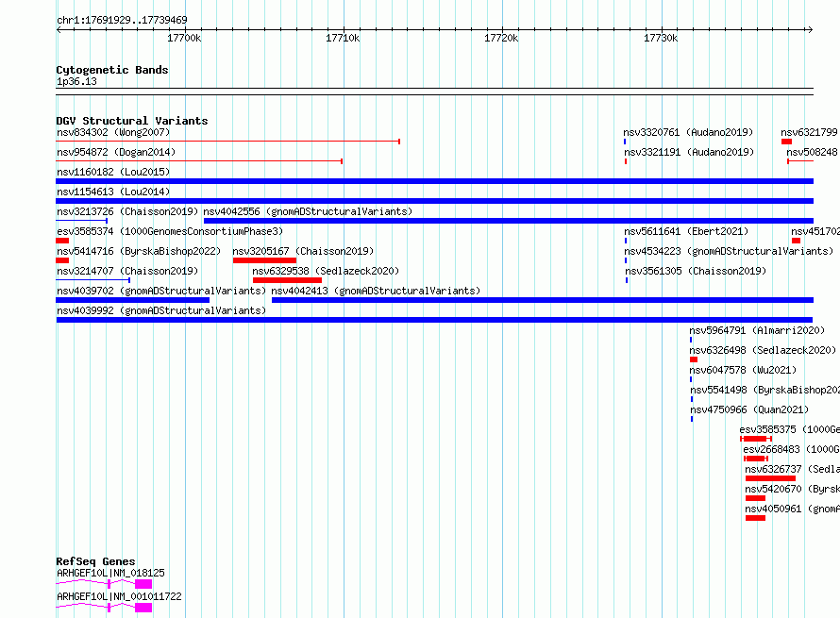Open nsv6326498 (Sedlazeck2020) label

763,350
